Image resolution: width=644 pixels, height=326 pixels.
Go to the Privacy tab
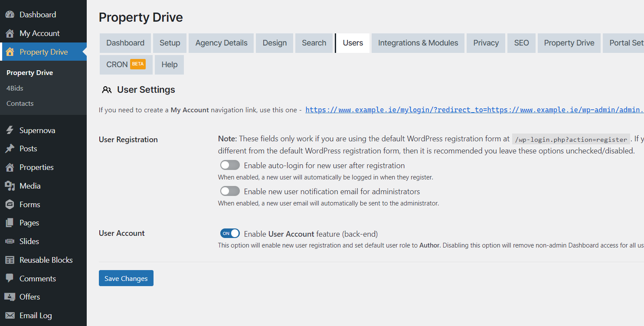point(486,43)
